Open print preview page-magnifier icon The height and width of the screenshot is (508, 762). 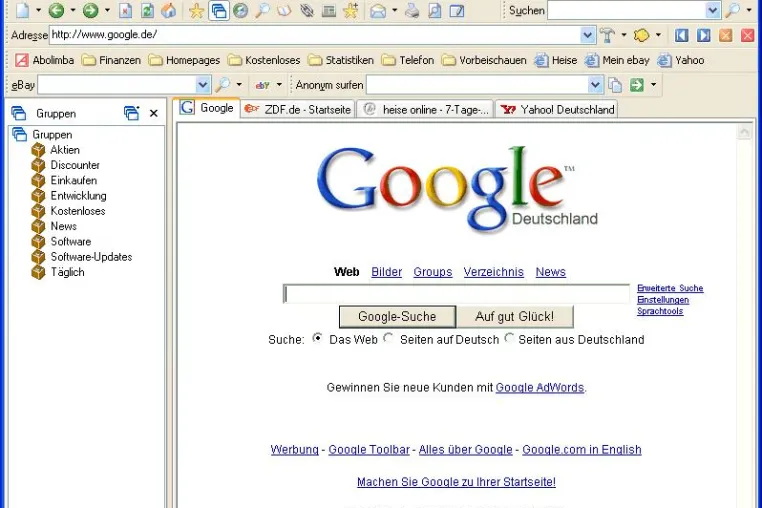[434, 10]
